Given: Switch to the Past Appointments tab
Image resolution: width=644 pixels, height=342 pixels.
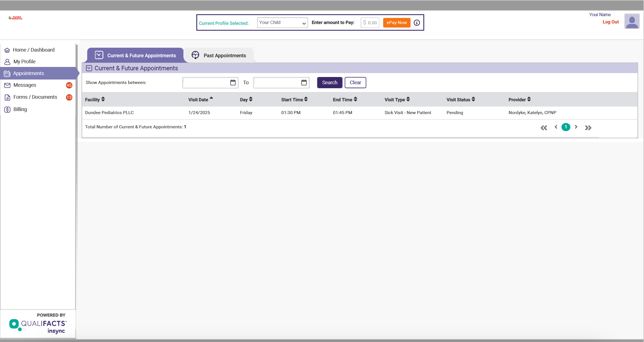Looking at the screenshot, I should pyautogui.click(x=219, y=55).
